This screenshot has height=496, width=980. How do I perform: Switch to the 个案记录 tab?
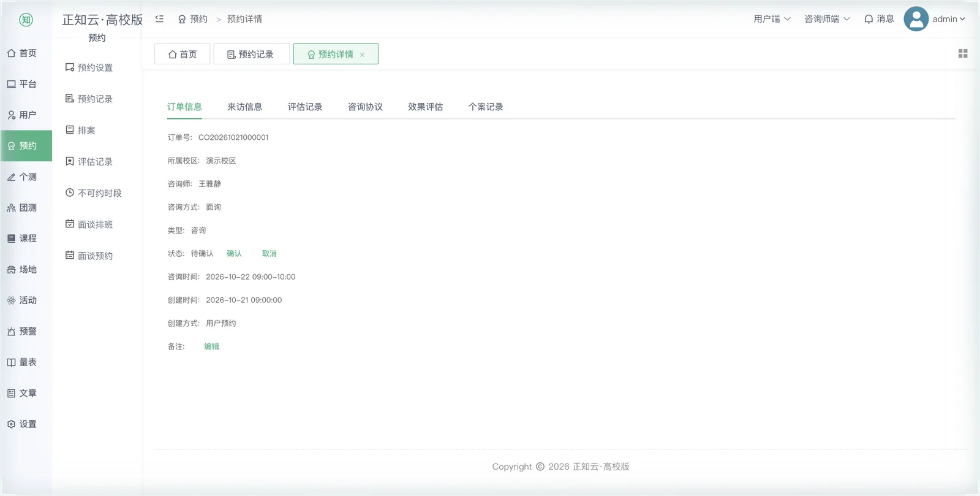pos(486,107)
